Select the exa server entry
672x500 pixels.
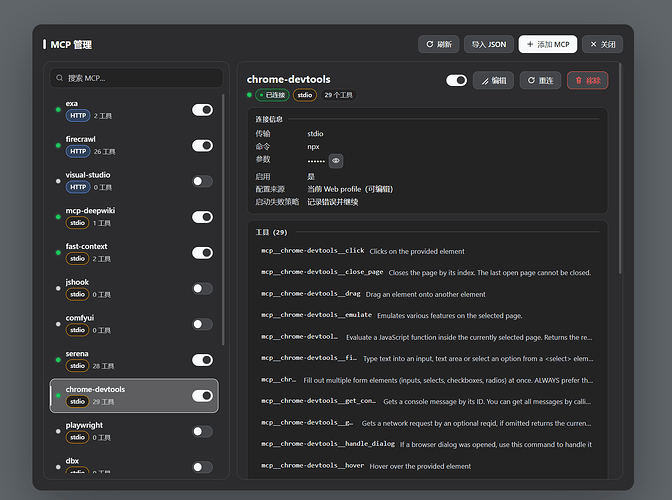click(134, 110)
